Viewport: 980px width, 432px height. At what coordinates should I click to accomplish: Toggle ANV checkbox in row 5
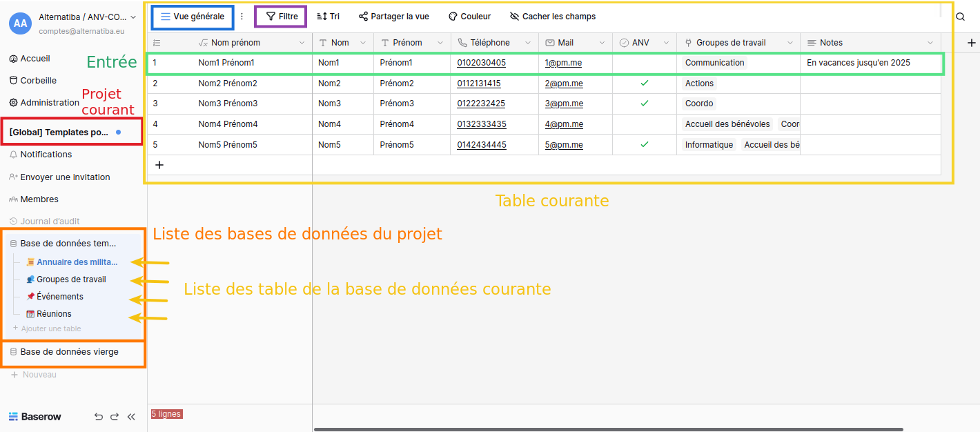point(644,145)
